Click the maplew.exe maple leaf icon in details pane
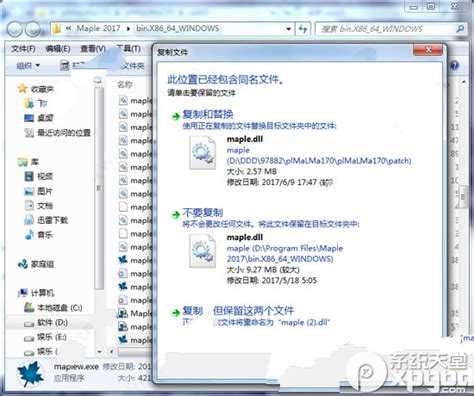 click(x=30, y=374)
